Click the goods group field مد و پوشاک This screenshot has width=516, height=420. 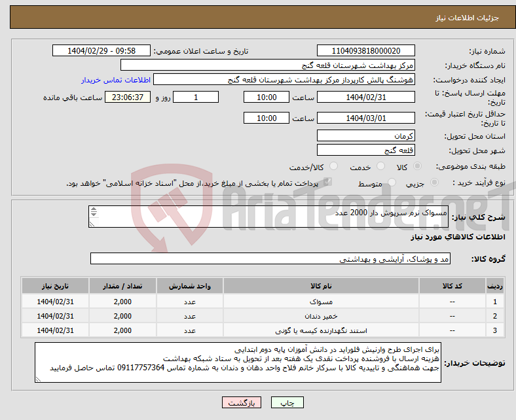(x=270, y=258)
